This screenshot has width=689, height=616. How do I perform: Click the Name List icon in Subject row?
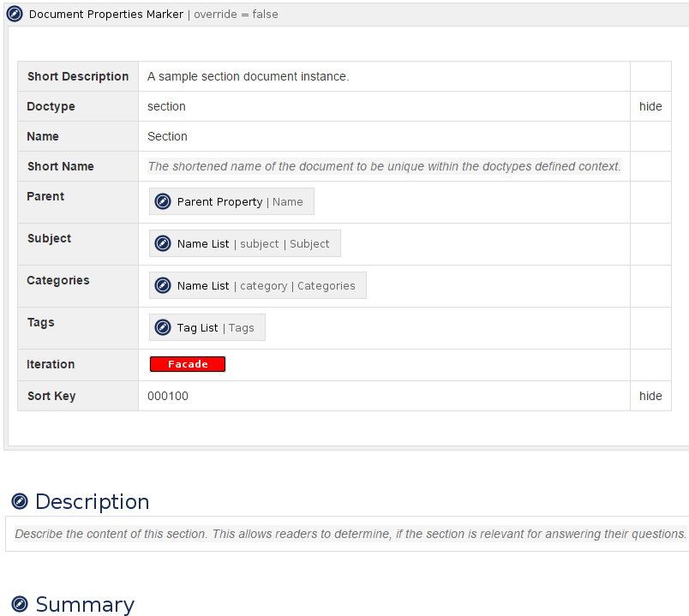point(163,243)
